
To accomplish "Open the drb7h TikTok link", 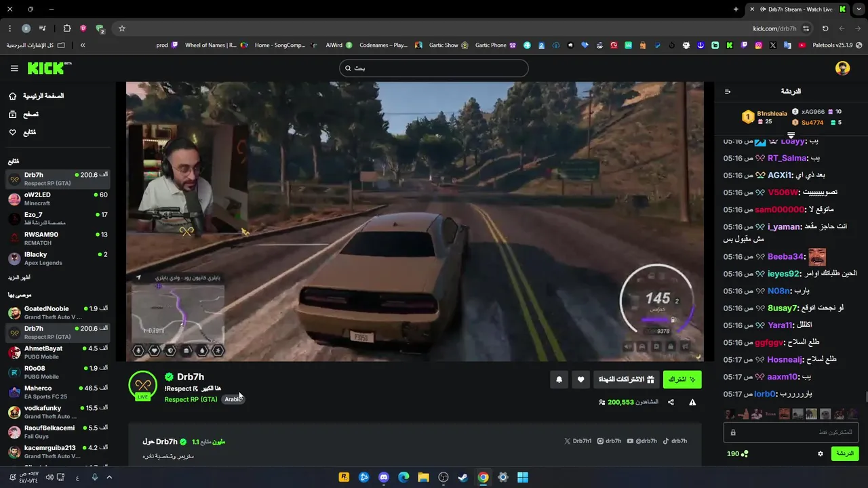I will pos(675,441).
